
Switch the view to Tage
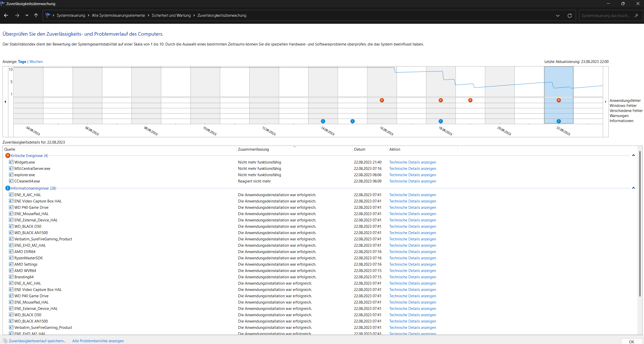(22, 62)
